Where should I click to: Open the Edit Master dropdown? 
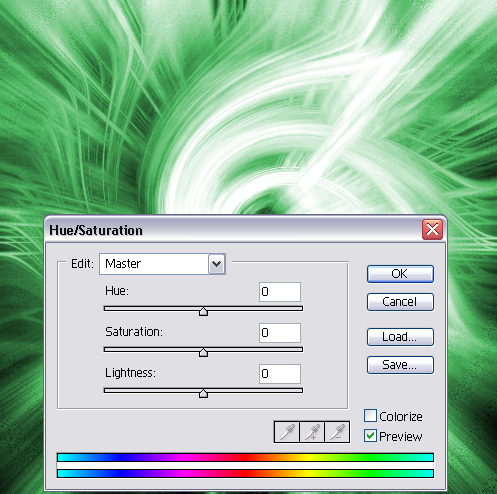(x=162, y=264)
